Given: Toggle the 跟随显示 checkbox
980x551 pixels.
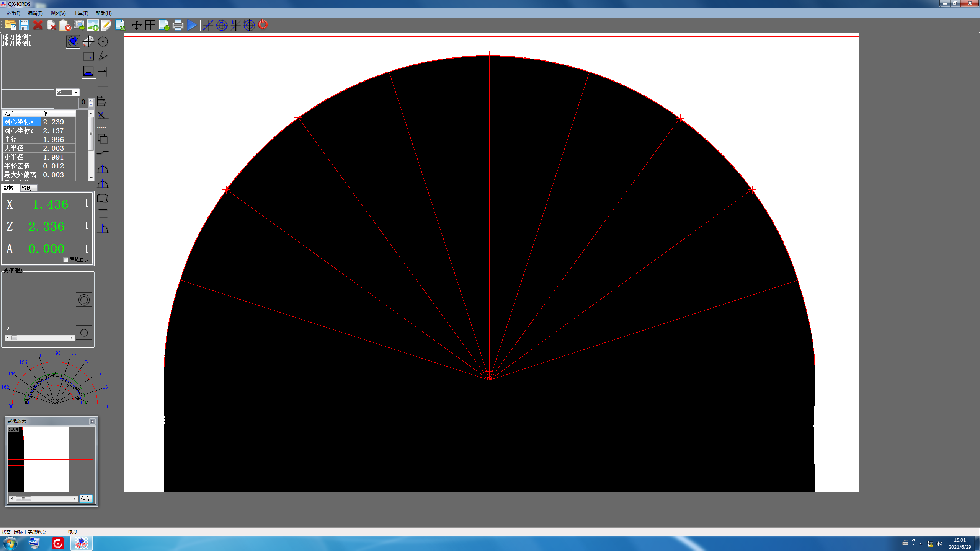Looking at the screenshot, I should click(x=66, y=259).
